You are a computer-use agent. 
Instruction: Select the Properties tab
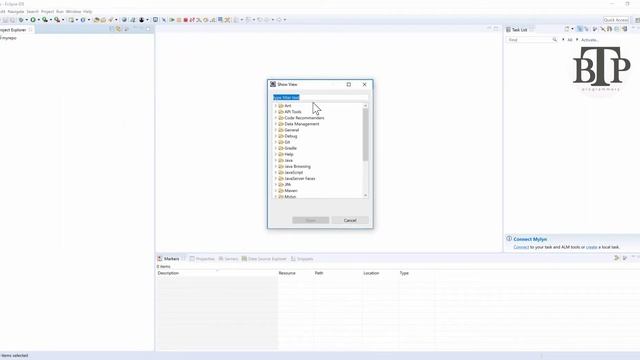[x=202, y=259]
